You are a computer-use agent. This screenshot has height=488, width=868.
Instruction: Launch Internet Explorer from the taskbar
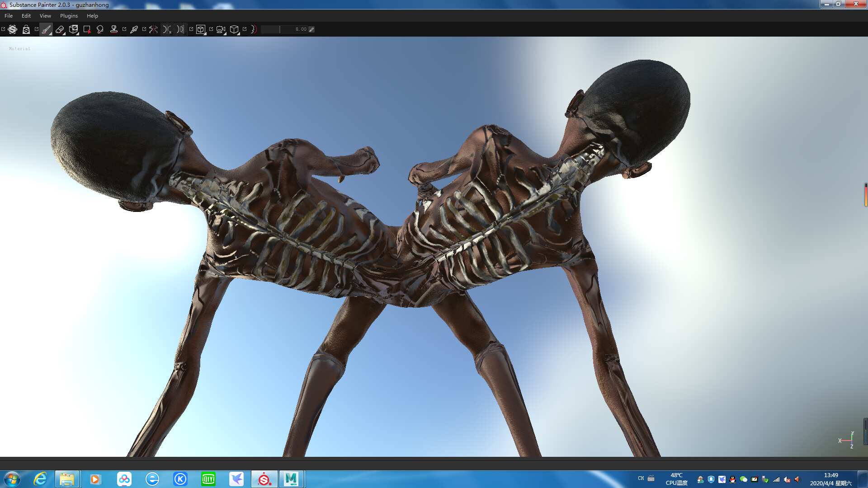click(40, 479)
